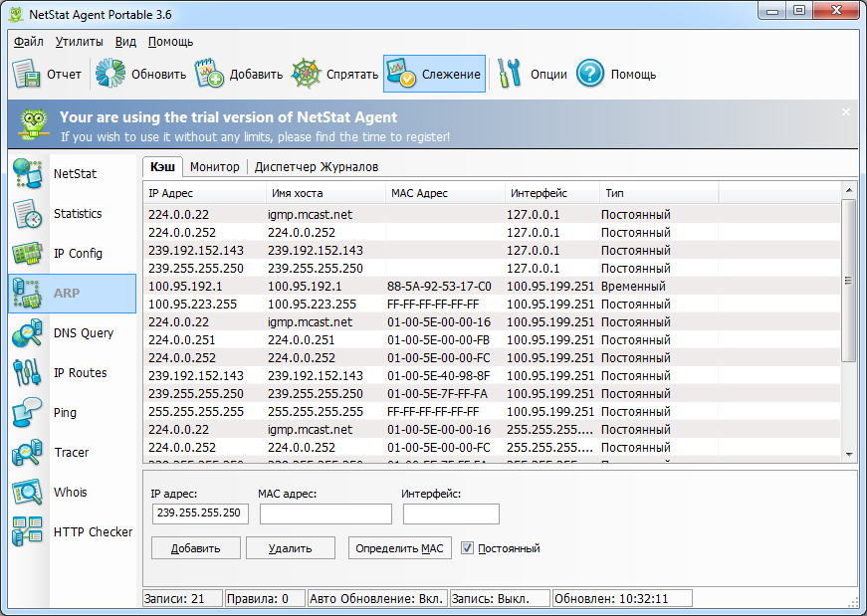Open the IP Routes sidebar tool
Viewport: 867px width, 616px height.
tap(72, 373)
